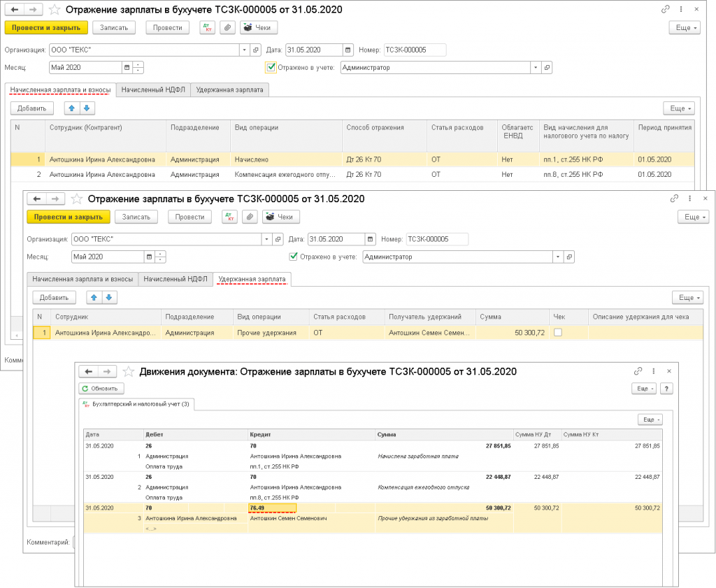This screenshot has height=588, width=716.
Task: Click the Обновить button
Action: 102,388
